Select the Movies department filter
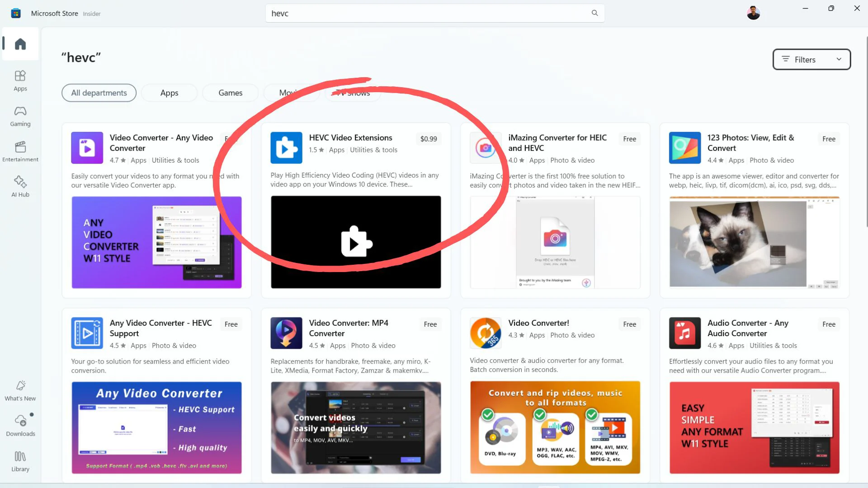The image size is (868, 488). point(292,93)
